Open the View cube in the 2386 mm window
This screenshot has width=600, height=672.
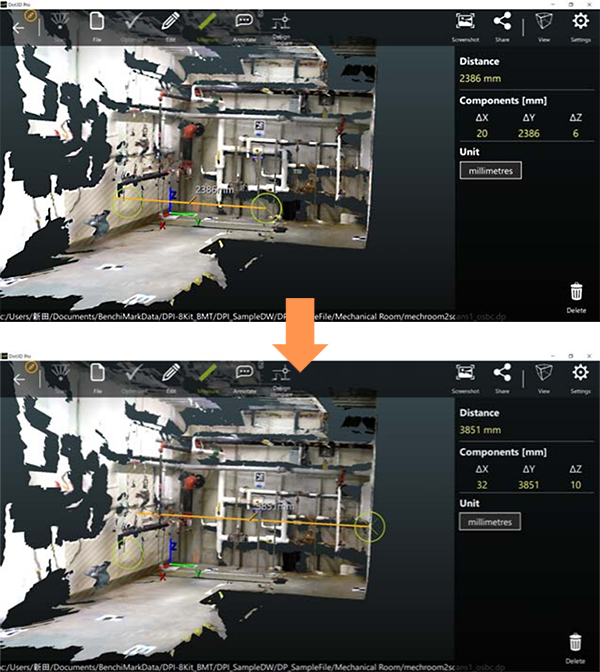tap(544, 27)
